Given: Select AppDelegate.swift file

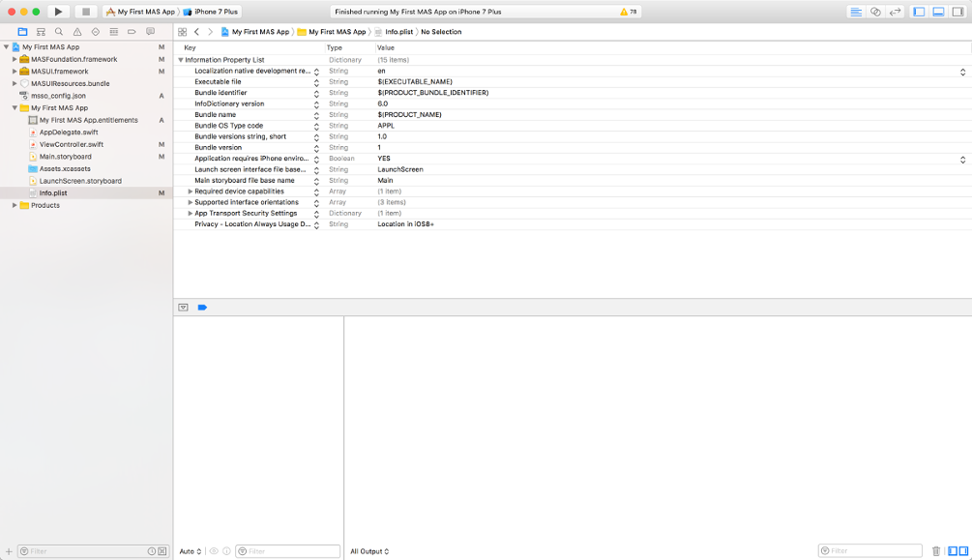Looking at the screenshot, I should (x=69, y=133).
